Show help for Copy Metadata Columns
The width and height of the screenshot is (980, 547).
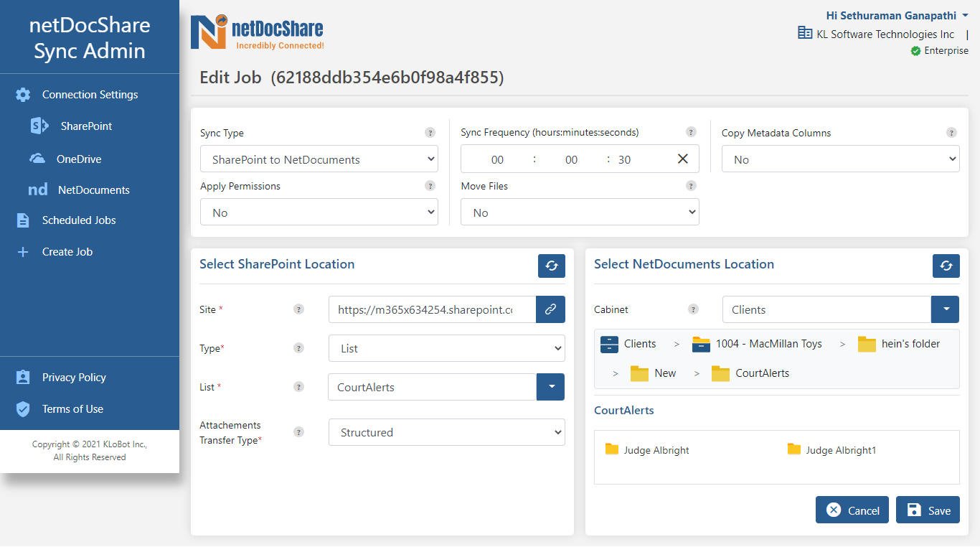pyautogui.click(x=951, y=133)
